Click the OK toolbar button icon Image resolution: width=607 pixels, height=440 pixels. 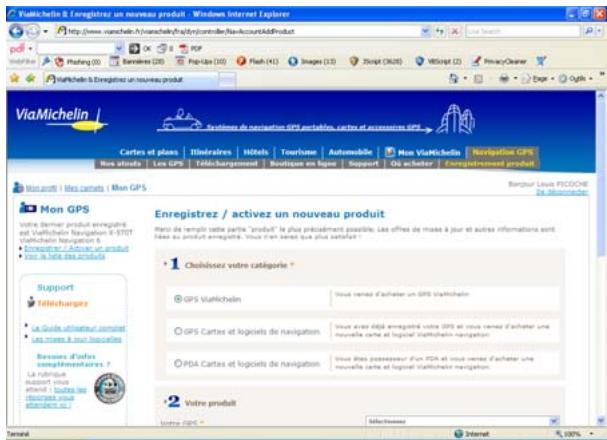coord(134,48)
